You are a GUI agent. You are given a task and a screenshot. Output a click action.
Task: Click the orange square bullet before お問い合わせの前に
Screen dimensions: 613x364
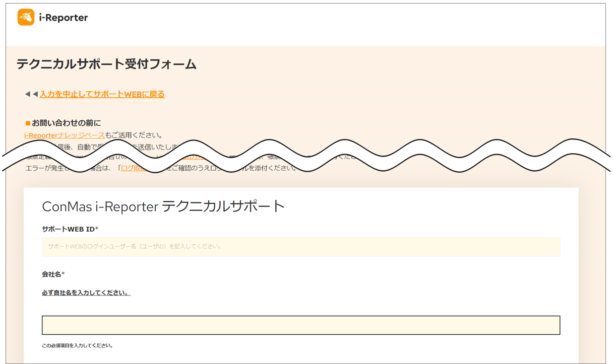tap(28, 123)
